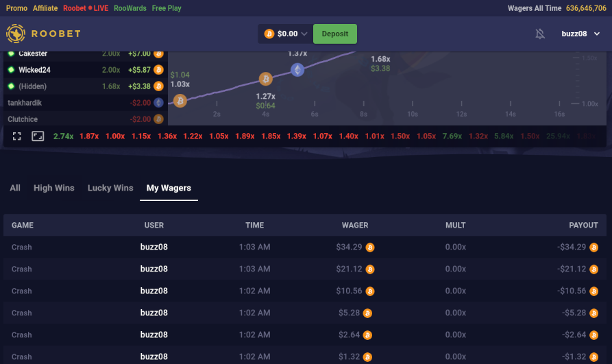Click buzz08 in the $21.12 wager row
Screen dimensions: 612x364
(x=154, y=269)
